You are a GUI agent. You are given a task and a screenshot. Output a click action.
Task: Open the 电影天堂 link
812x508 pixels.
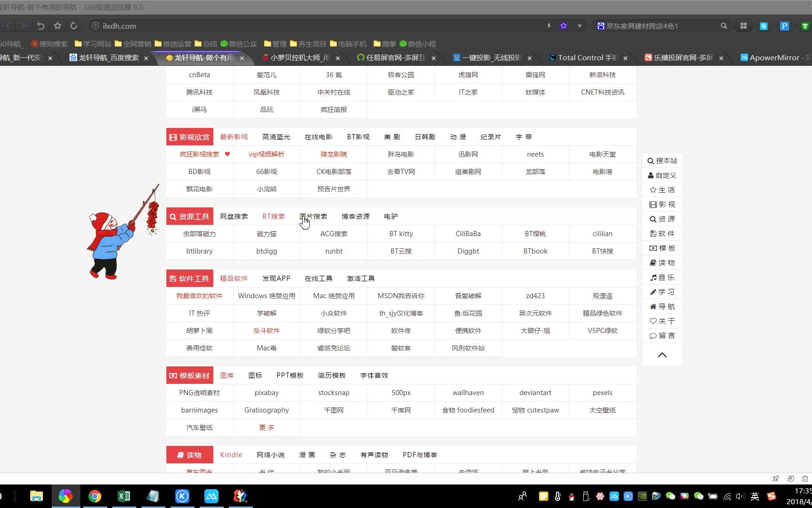click(x=602, y=154)
